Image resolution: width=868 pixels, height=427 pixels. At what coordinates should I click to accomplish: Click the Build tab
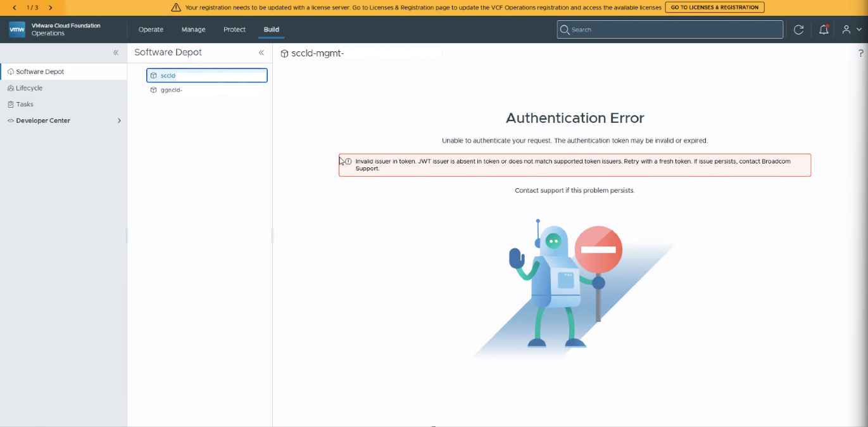click(271, 29)
